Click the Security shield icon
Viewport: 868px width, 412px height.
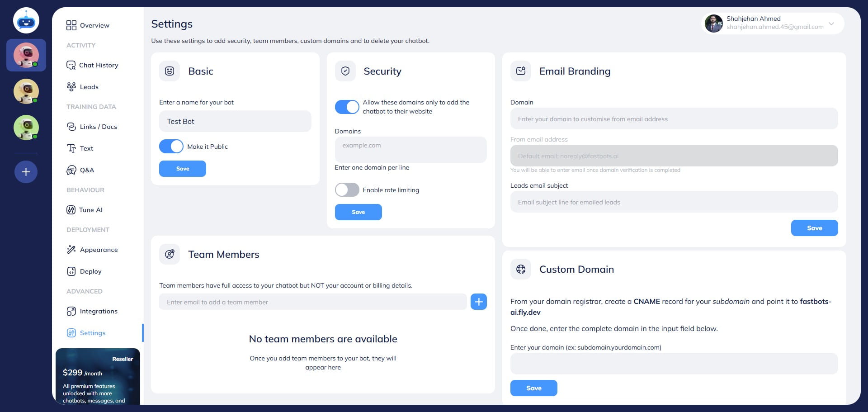click(x=345, y=71)
